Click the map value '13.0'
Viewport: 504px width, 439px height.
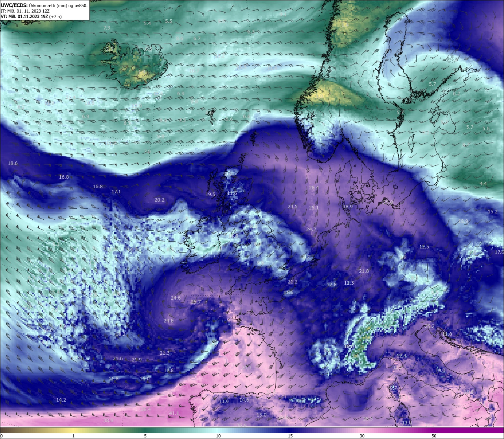407,423
